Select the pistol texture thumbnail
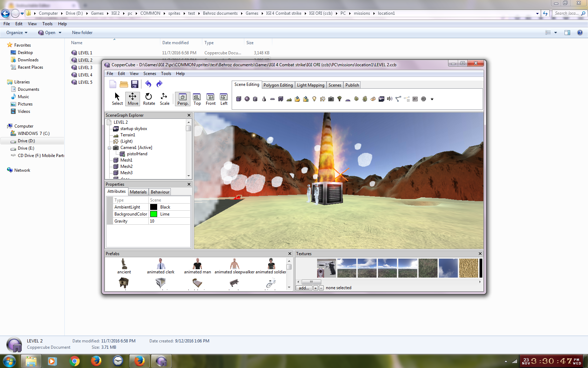Viewport: 588px width, 368px height. point(326,268)
